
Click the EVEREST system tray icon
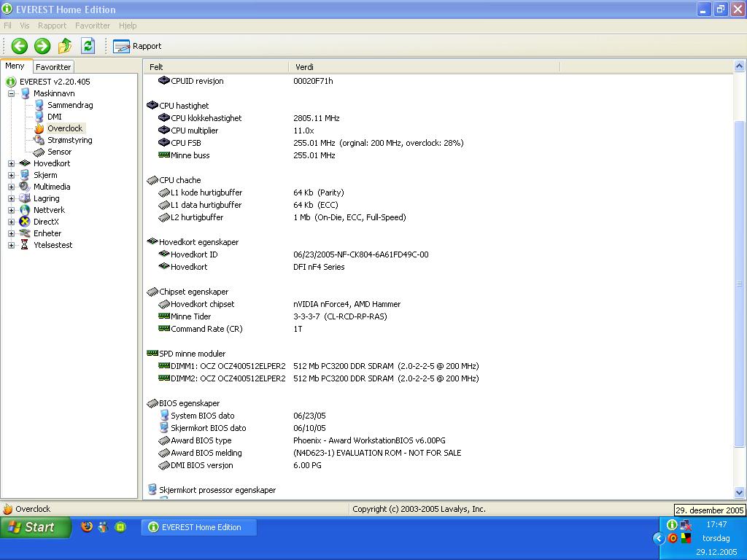pos(672,525)
